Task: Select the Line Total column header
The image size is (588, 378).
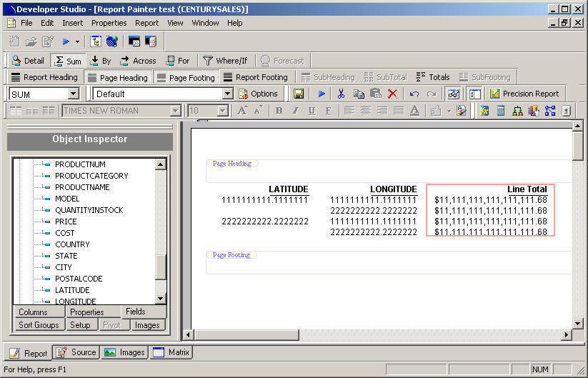Action: coord(527,189)
